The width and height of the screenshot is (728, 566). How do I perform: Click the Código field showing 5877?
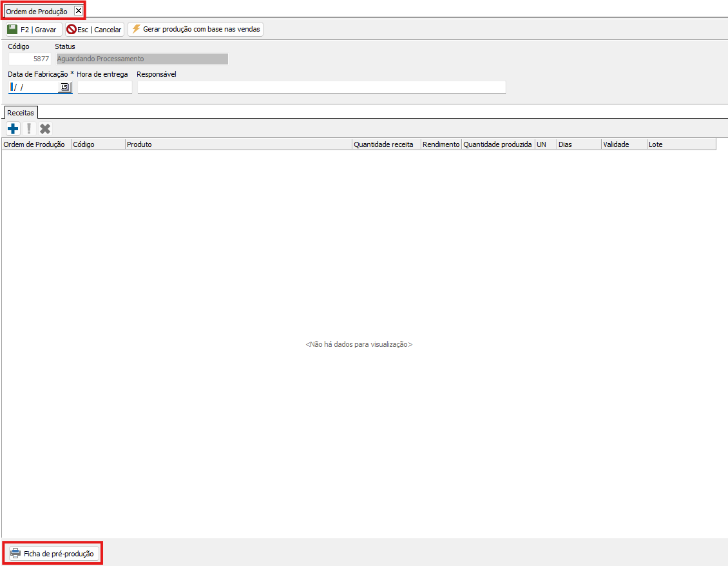(30, 59)
